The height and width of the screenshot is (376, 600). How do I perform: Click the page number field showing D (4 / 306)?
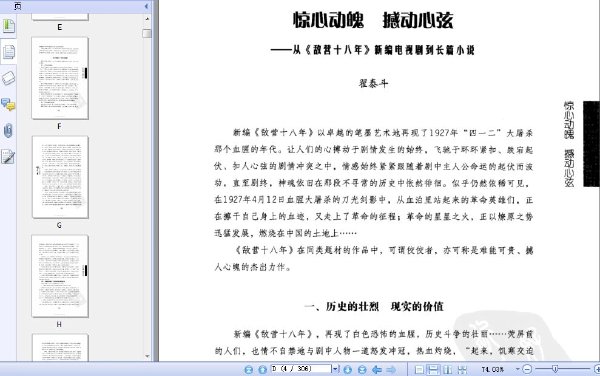tap(301, 369)
